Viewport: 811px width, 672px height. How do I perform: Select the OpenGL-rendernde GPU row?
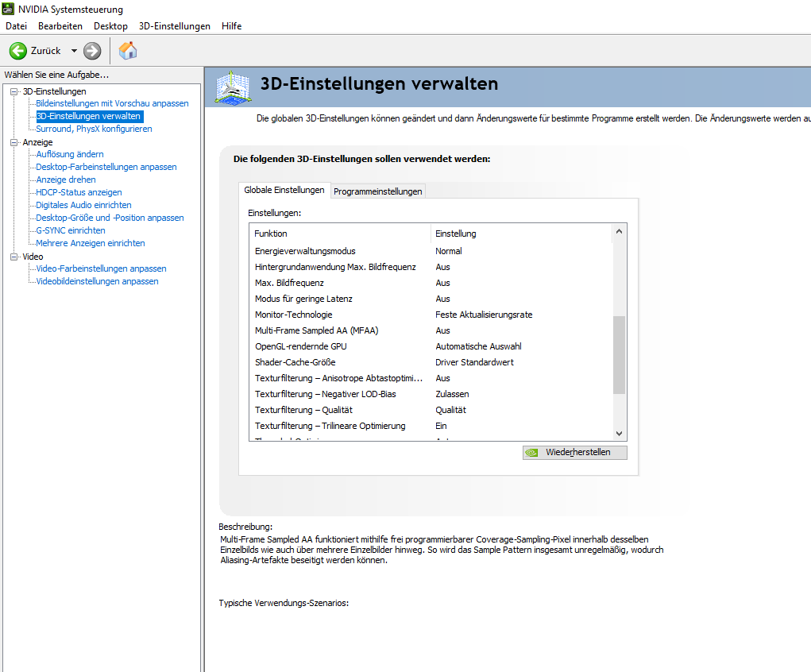point(431,346)
